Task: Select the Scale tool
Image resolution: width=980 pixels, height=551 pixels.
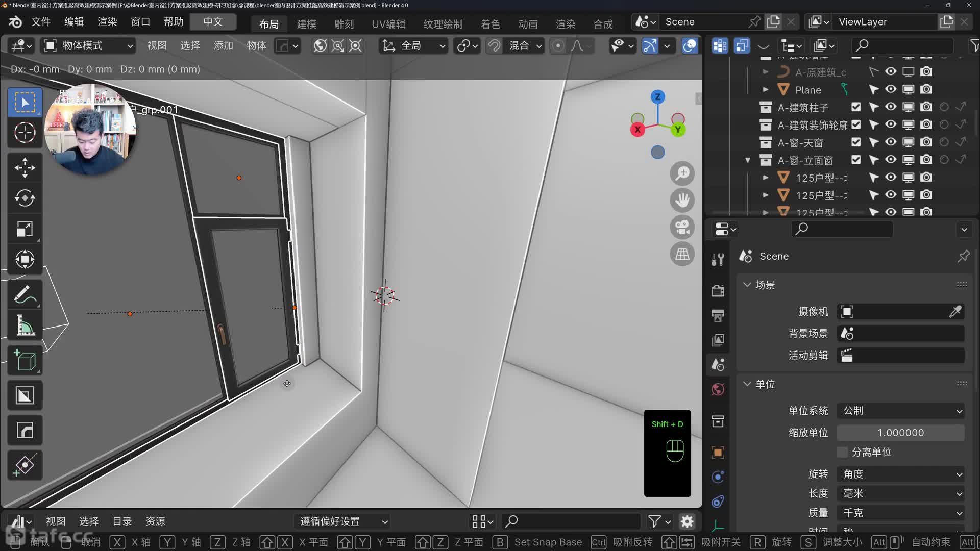Action: click(24, 229)
